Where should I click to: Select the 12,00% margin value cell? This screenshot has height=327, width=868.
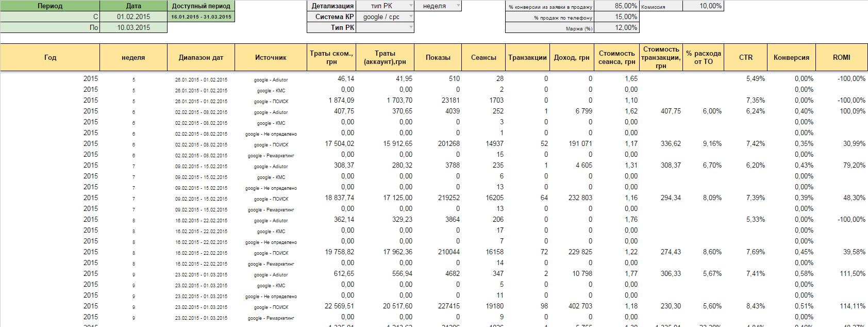(x=617, y=27)
